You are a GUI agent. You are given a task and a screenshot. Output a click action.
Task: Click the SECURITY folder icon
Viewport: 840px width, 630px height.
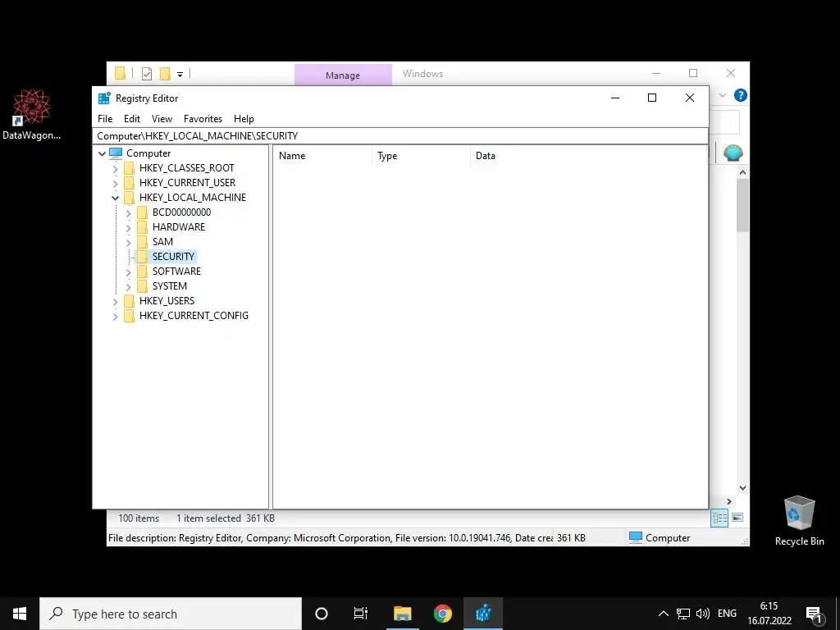(142, 257)
